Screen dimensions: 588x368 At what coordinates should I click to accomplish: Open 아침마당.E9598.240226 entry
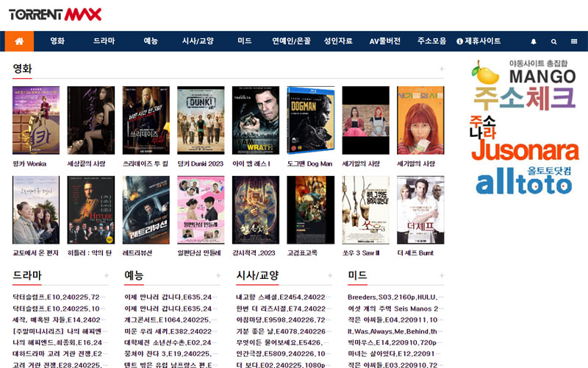[283, 320]
